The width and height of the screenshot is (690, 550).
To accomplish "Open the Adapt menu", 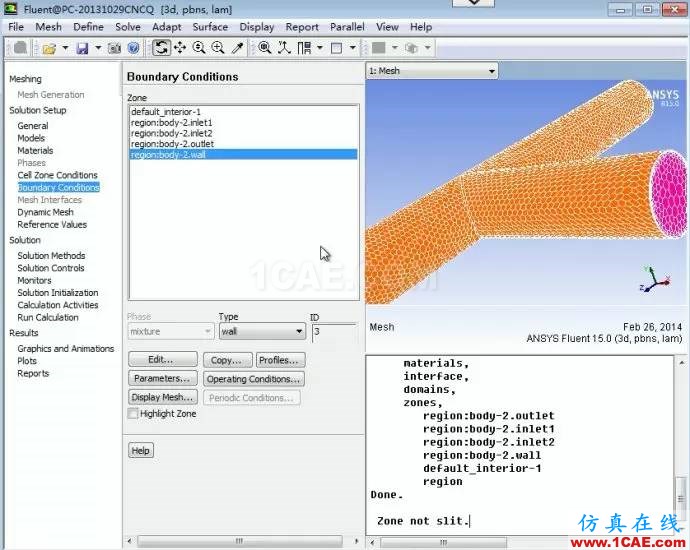I will coord(166,27).
